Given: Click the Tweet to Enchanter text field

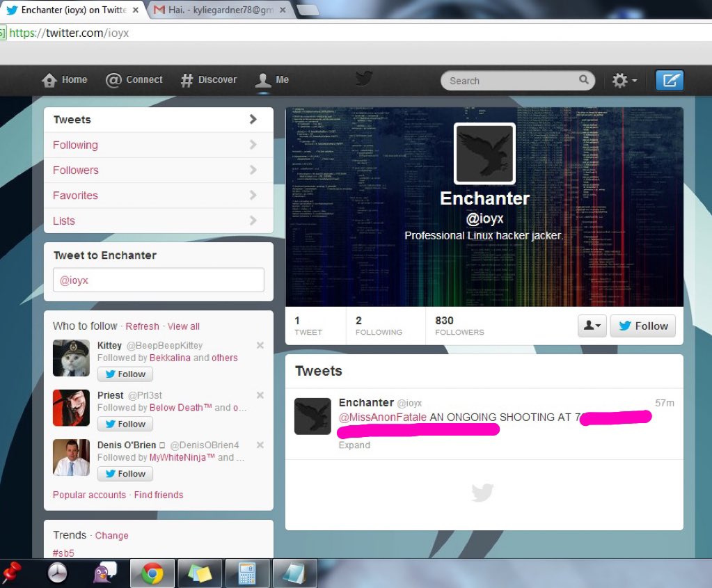Looking at the screenshot, I should point(159,280).
